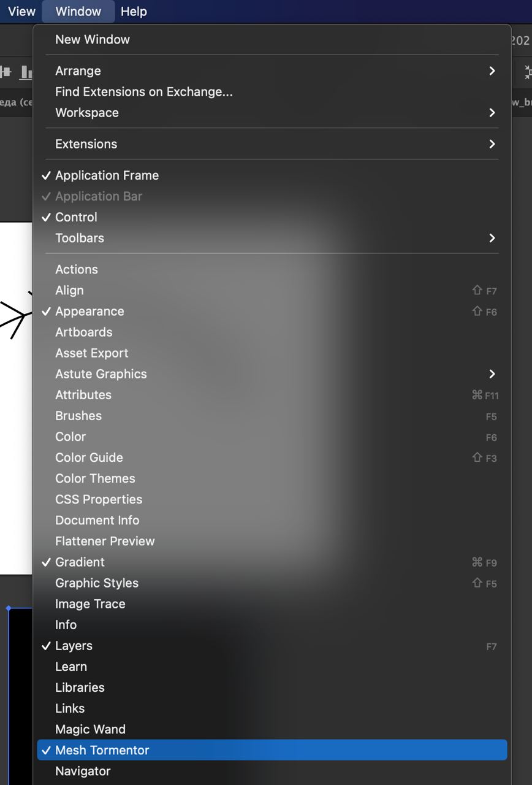The width and height of the screenshot is (532, 785).
Task: Open the Graphic Styles panel
Action: coord(272,583)
